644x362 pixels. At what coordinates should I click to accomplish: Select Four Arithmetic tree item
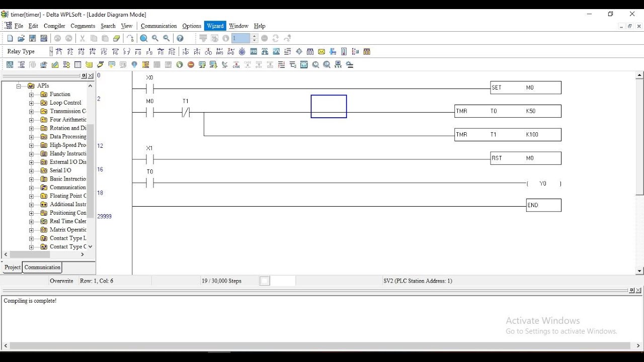68,120
